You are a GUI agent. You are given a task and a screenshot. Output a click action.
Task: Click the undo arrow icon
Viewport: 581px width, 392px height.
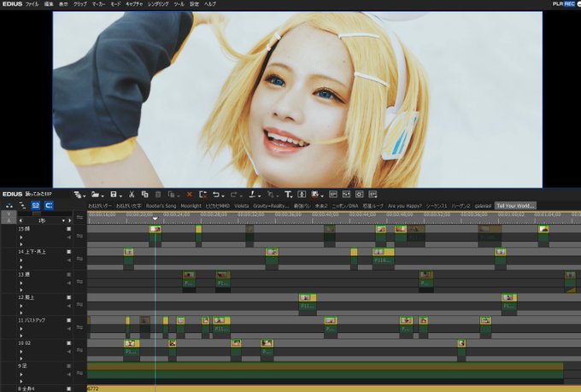point(216,195)
